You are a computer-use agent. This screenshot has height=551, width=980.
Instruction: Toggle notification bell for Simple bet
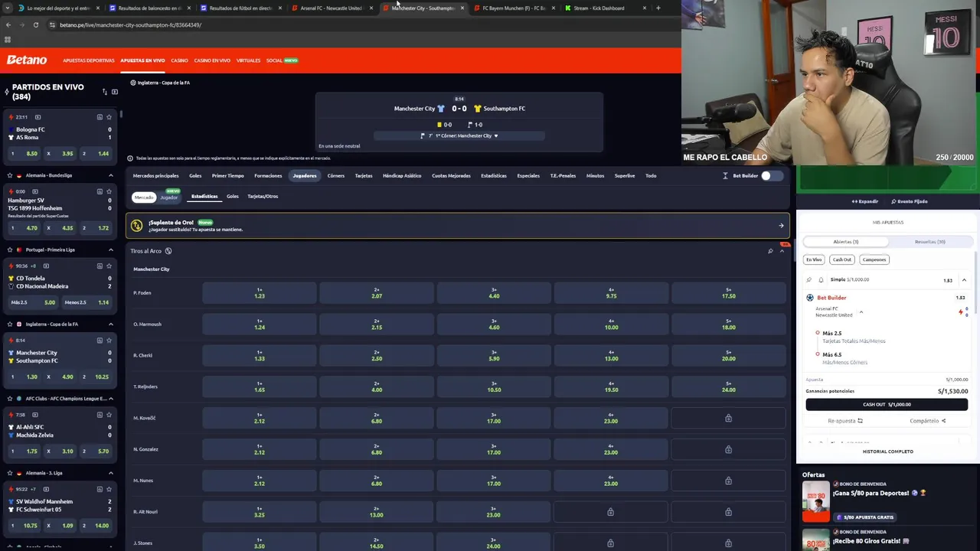[821, 280]
